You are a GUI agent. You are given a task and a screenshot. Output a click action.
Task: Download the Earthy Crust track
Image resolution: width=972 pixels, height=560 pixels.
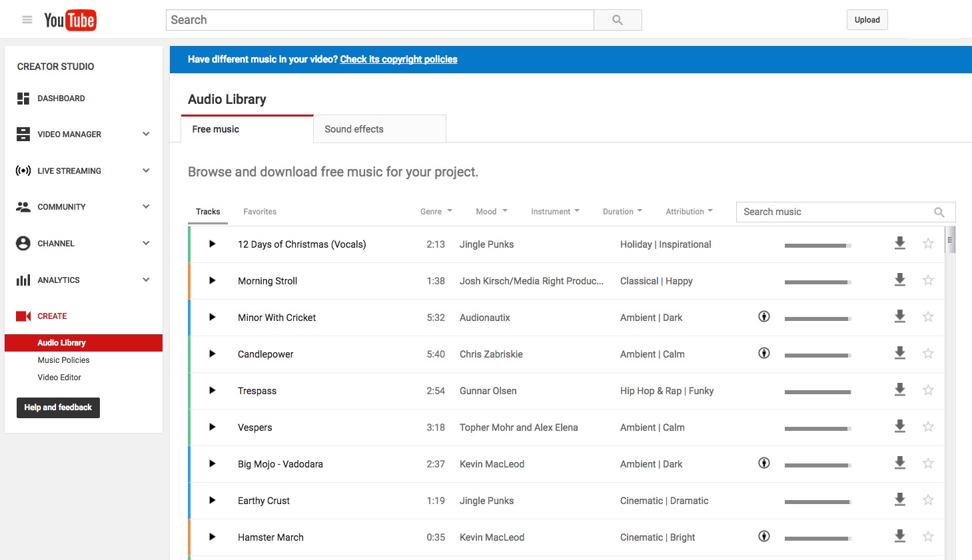click(900, 500)
